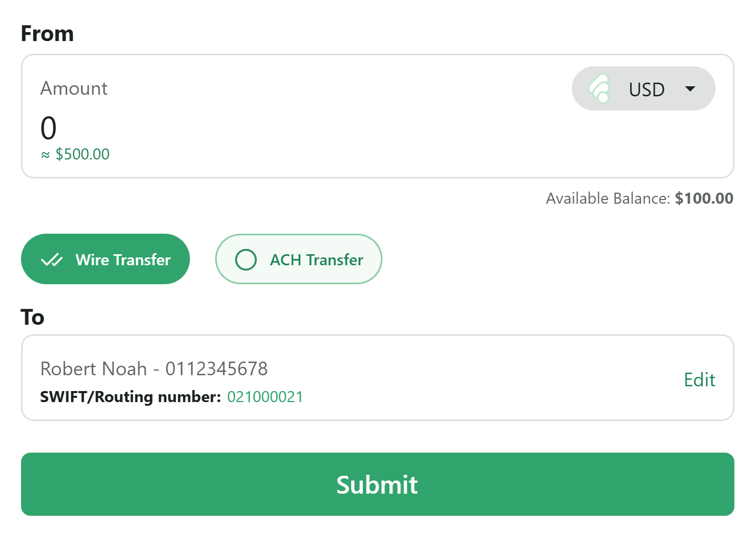Enable Wire Transfer as the payment method
Screen dimensions: 756x540
click(105, 259)
